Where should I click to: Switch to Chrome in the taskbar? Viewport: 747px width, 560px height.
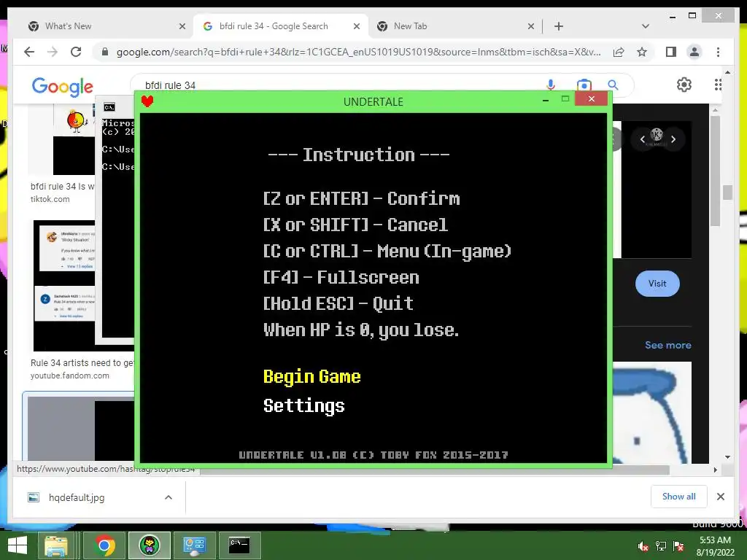pyautogui.click(x=104, y=545)
